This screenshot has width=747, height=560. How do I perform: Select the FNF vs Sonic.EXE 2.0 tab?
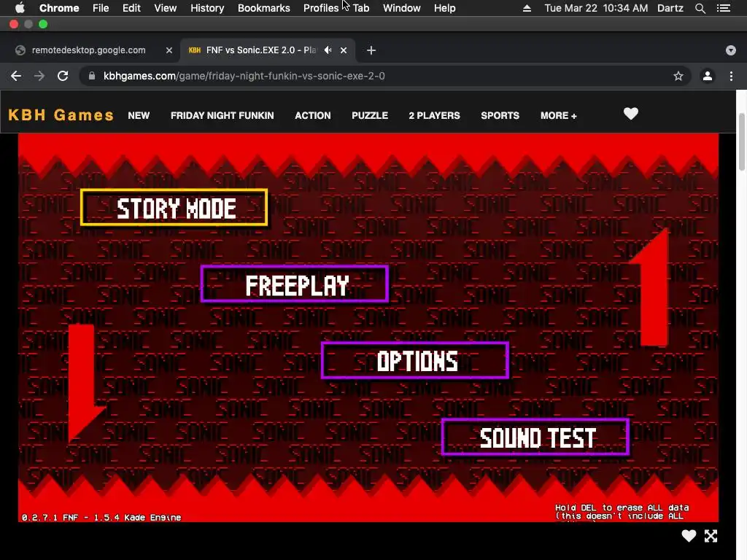point(261,50)
